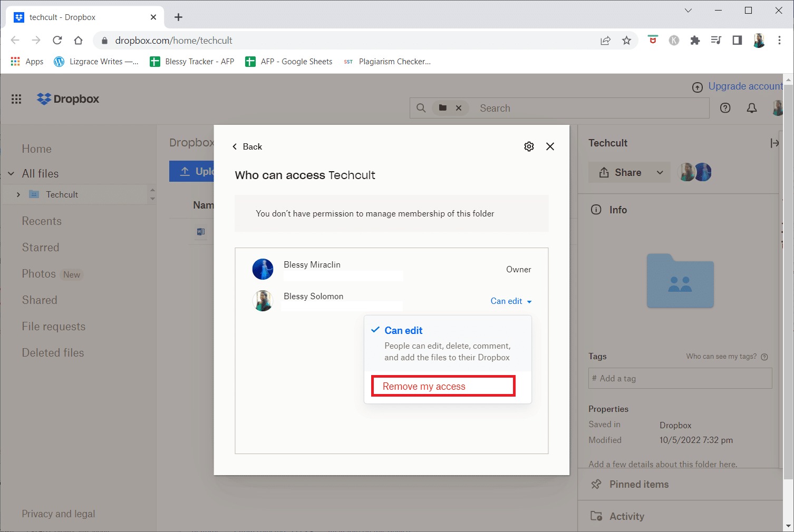Open Chrome three-dot menu

[x=779, y=41]
